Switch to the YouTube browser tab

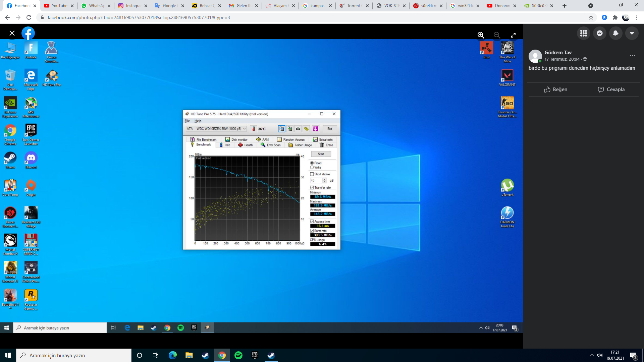coord(59,6)
